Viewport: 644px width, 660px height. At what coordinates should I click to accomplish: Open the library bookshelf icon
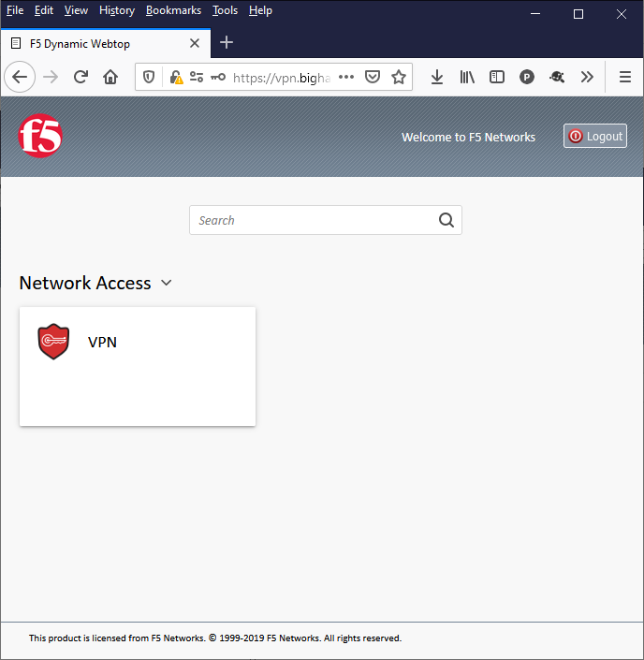click(x=467, y=77)
